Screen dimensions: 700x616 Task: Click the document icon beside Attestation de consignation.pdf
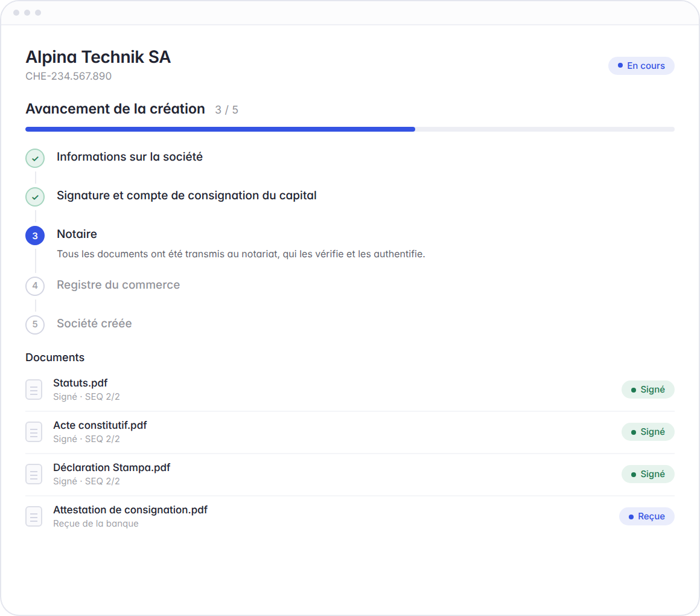[x=34, y=516]
